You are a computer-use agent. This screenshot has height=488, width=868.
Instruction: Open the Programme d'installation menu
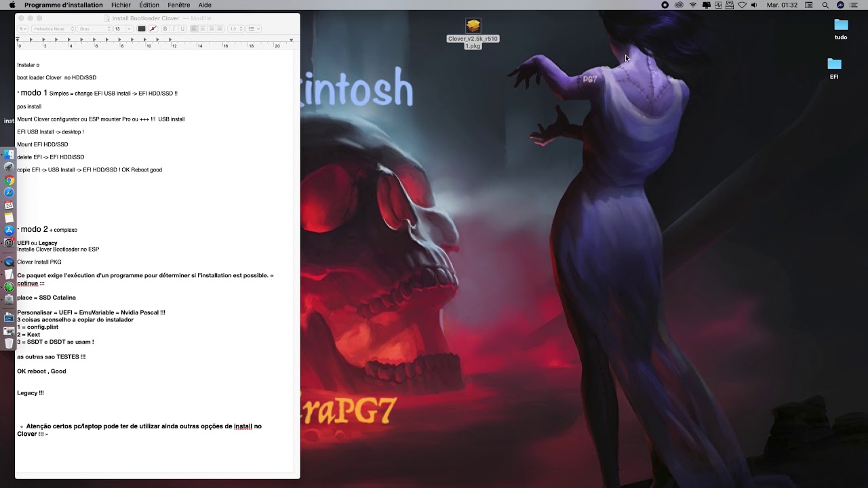coord(64,5)
